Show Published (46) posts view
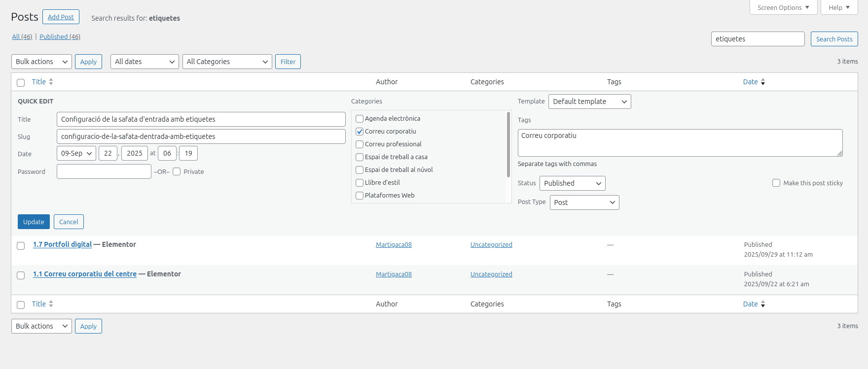The width and height of the screenshot is (868, 369). click(x=60, y=36)
